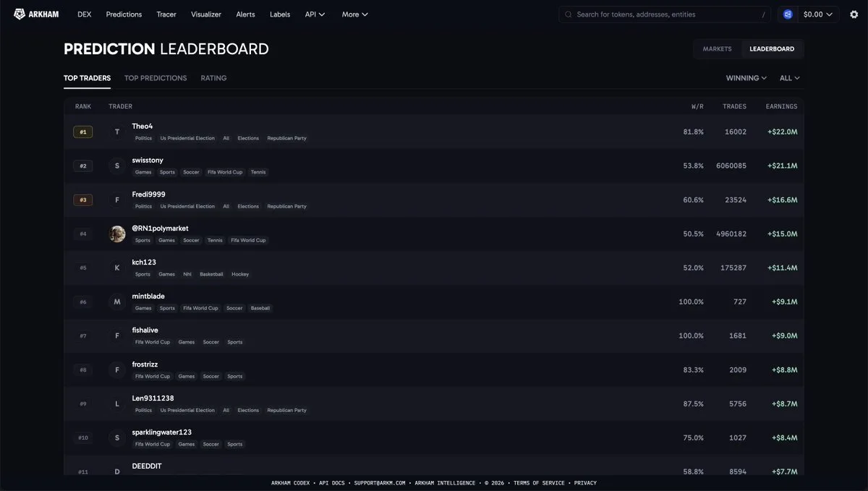Open @RN1polymarket's profile photo
Image resolution: width=868 pixels, height=491 pixels.
click(117, 234)
